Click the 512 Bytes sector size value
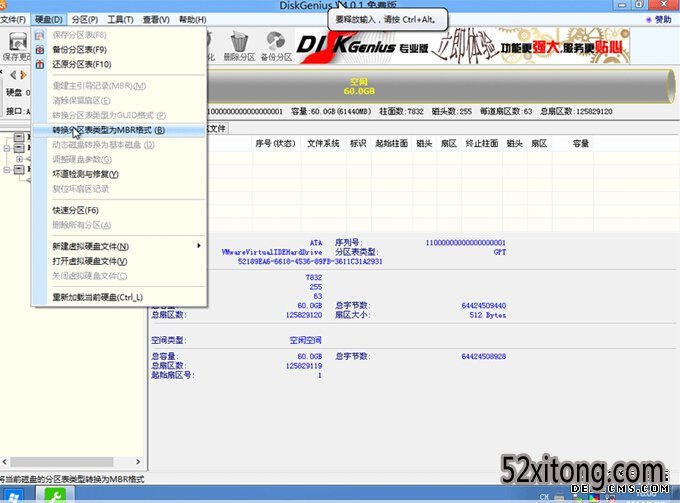 [x=487, y=315]
